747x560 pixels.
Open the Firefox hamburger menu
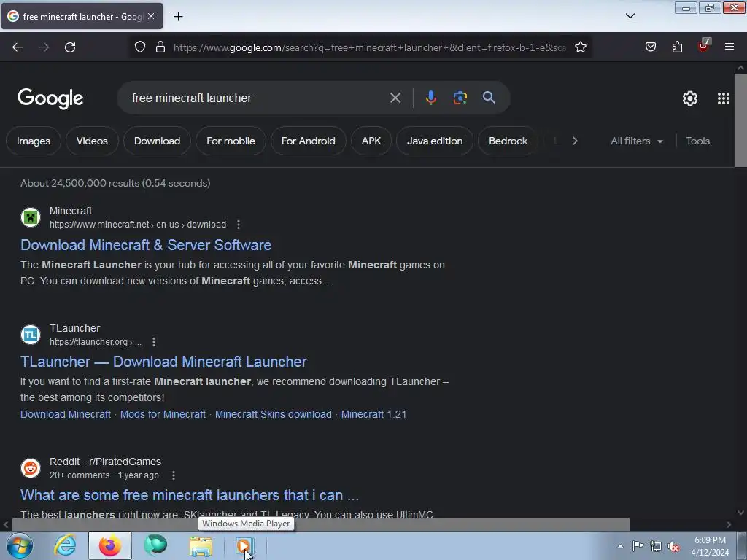pos(729,47)
